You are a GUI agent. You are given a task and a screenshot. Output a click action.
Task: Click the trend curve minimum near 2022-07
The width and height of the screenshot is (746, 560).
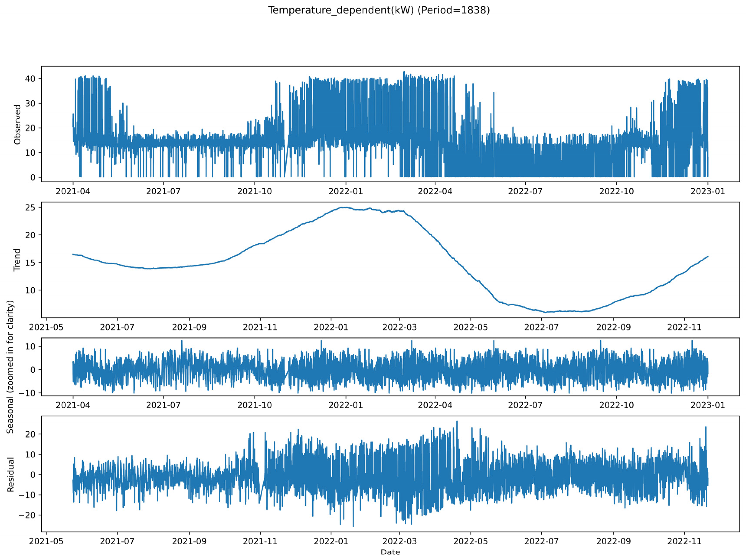click(x=546, y=312)
